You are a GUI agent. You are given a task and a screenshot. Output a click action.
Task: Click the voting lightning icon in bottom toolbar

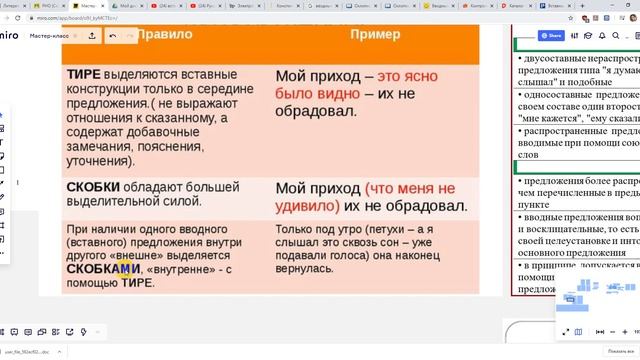[x=84, y=332]
